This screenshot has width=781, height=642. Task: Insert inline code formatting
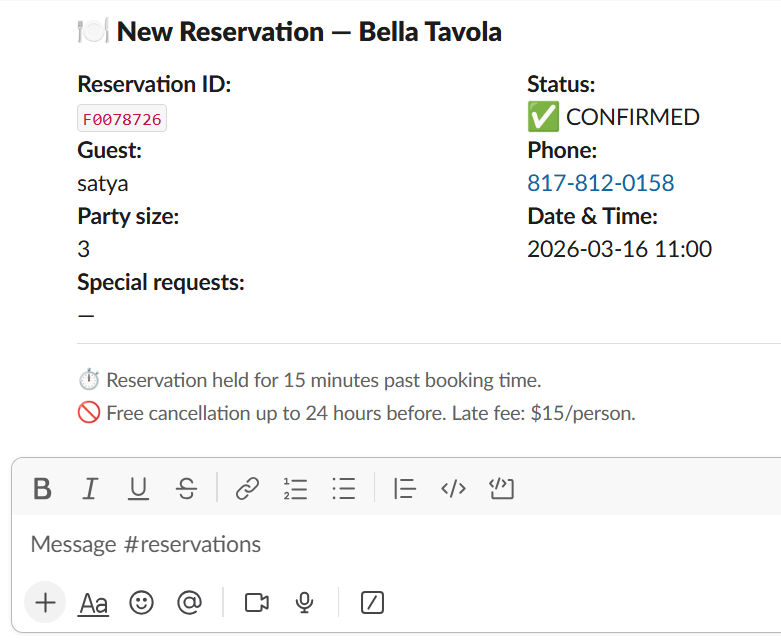pos(453,488)
